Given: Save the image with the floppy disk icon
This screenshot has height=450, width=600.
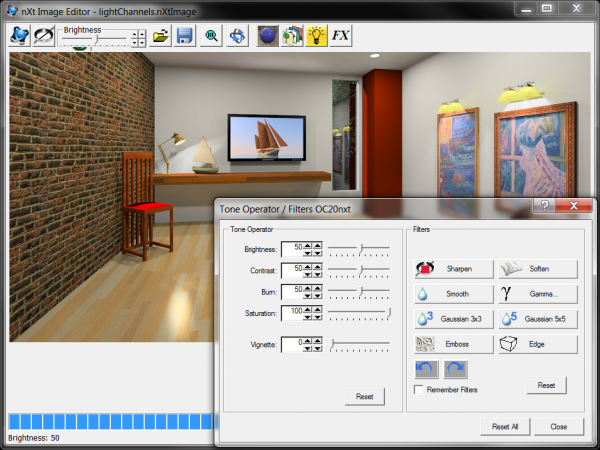Looking at the screenshot, I should (184, 36).
